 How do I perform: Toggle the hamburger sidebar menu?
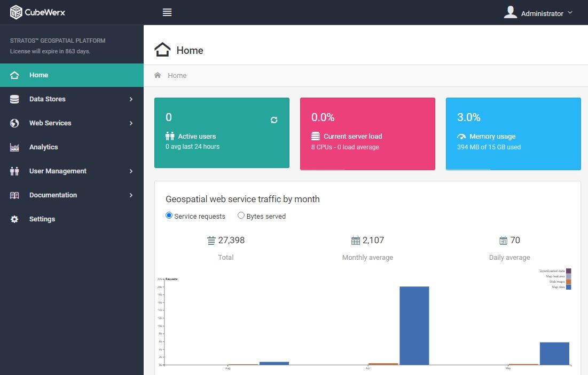[167, 12]
